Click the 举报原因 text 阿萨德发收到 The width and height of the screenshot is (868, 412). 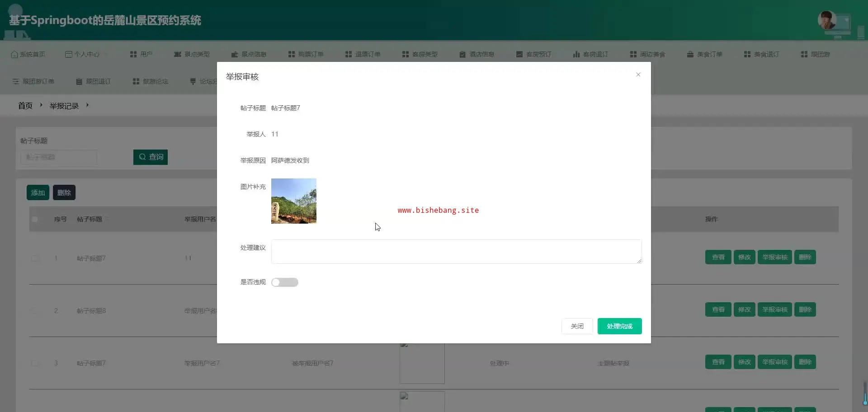tap(290, 160)
